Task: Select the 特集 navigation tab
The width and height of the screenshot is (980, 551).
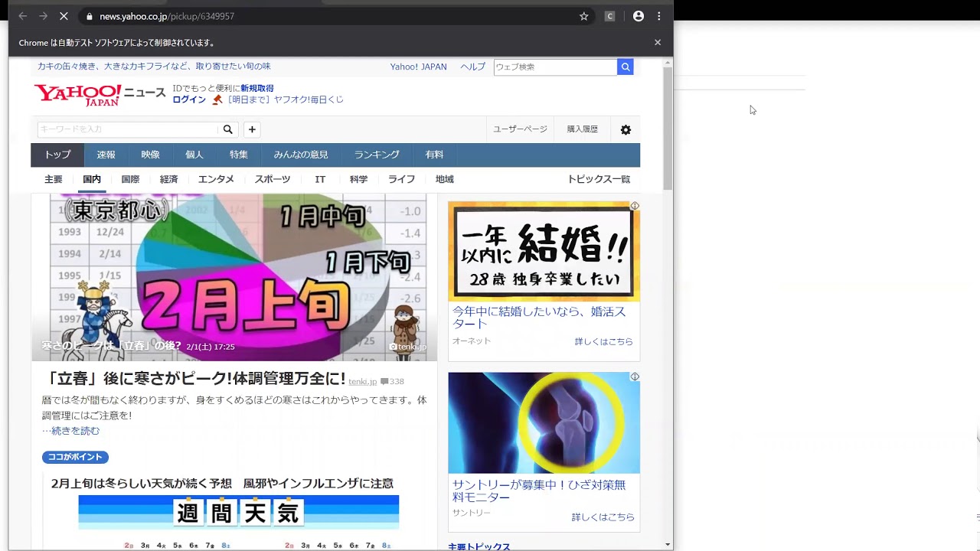Action: 239,155
